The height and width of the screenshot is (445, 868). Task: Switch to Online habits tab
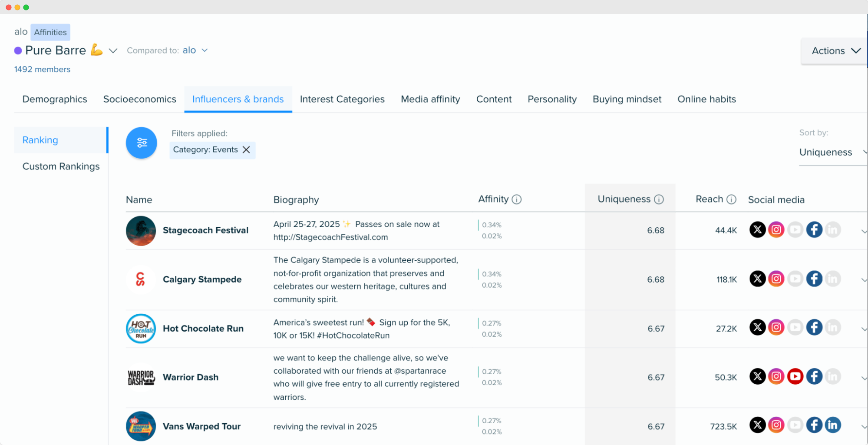(x=706, y=99)
